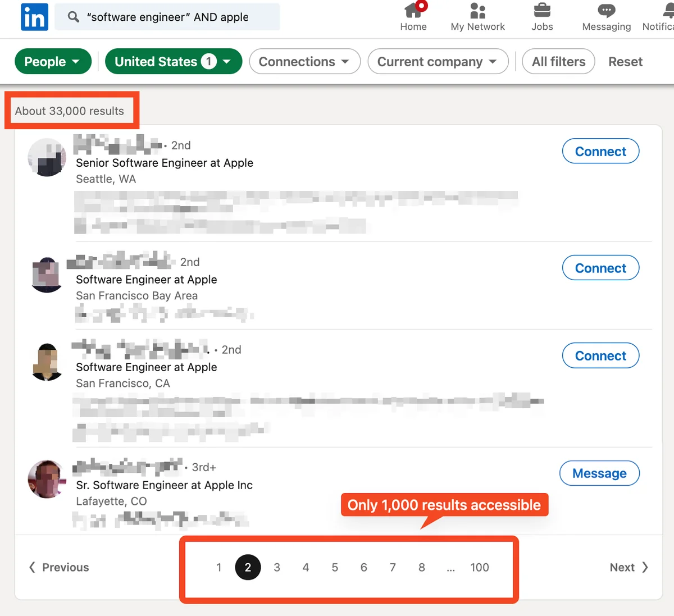Reset the search filters
This screenshot has height=616, width=674.
point(625,62)
